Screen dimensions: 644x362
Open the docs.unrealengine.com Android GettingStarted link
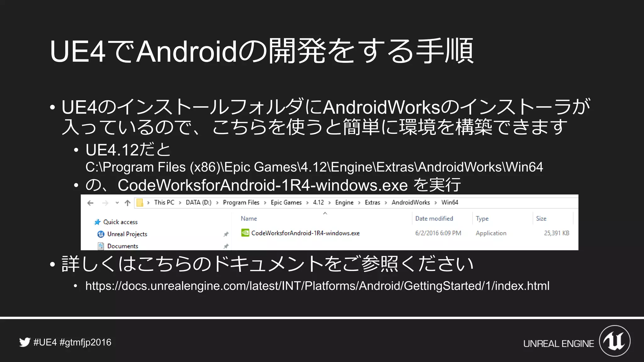(317, 286)
